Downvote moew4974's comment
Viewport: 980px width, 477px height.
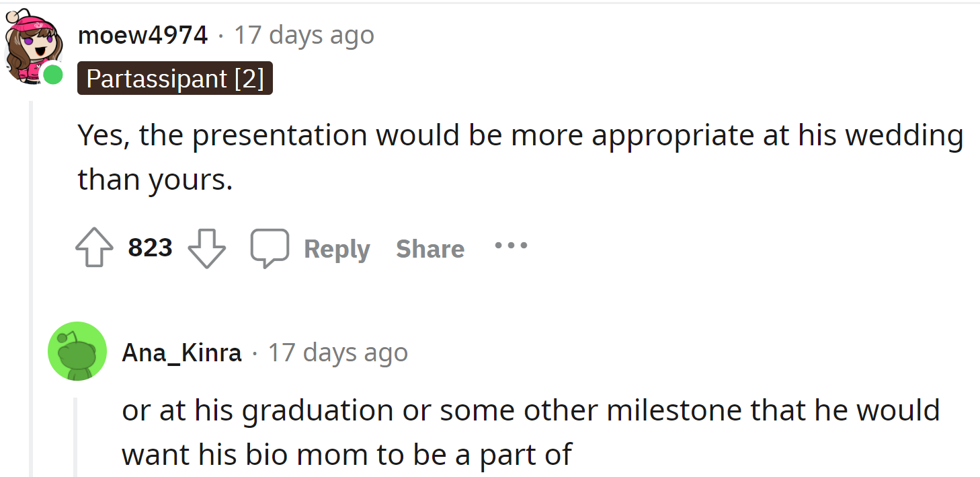click(x=206, y=247)
